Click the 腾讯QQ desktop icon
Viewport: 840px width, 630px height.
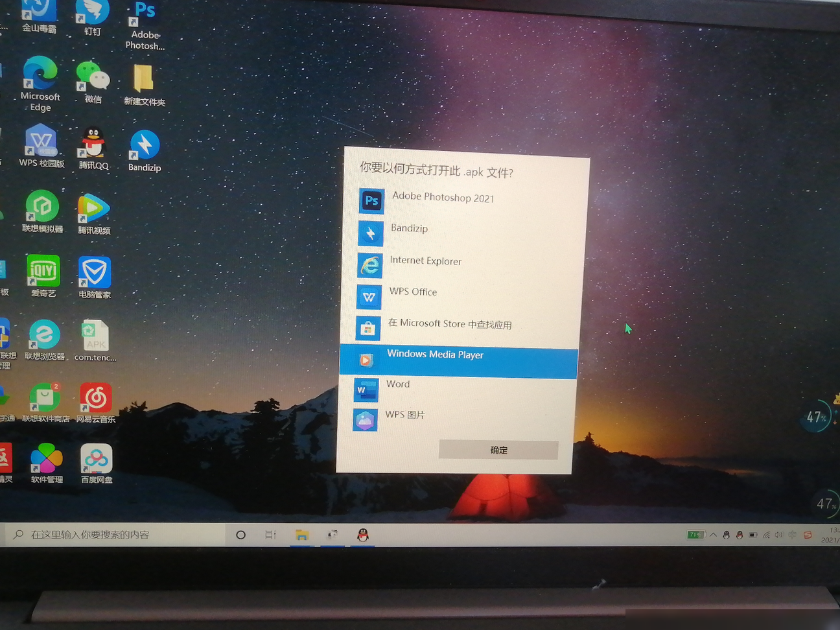click(x=93, y=148)
